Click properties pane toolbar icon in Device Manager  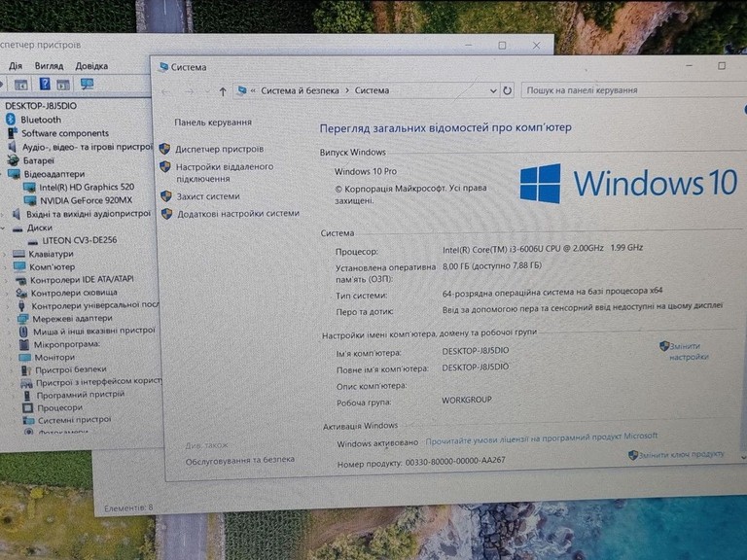(x=20, y=85)
